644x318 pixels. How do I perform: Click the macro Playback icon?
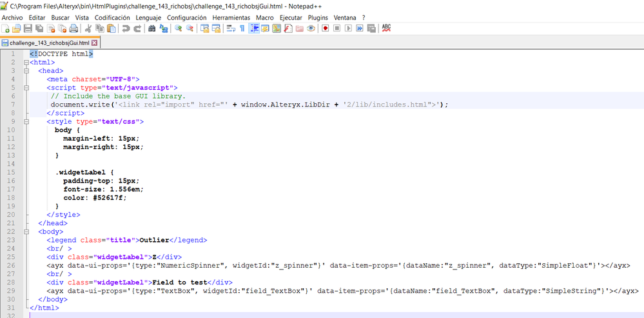348,28
